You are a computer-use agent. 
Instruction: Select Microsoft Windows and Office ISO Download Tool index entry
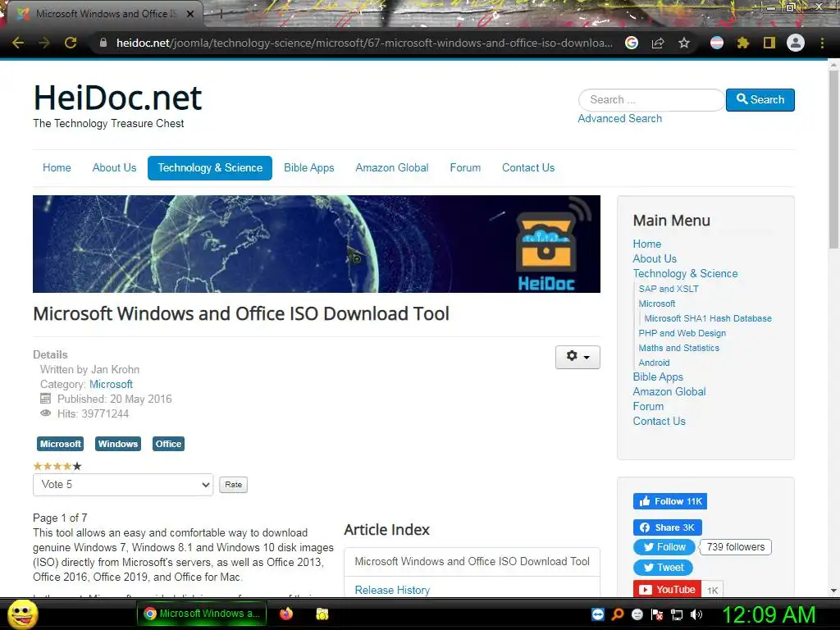pyautogui.click(x=472, y=561)
